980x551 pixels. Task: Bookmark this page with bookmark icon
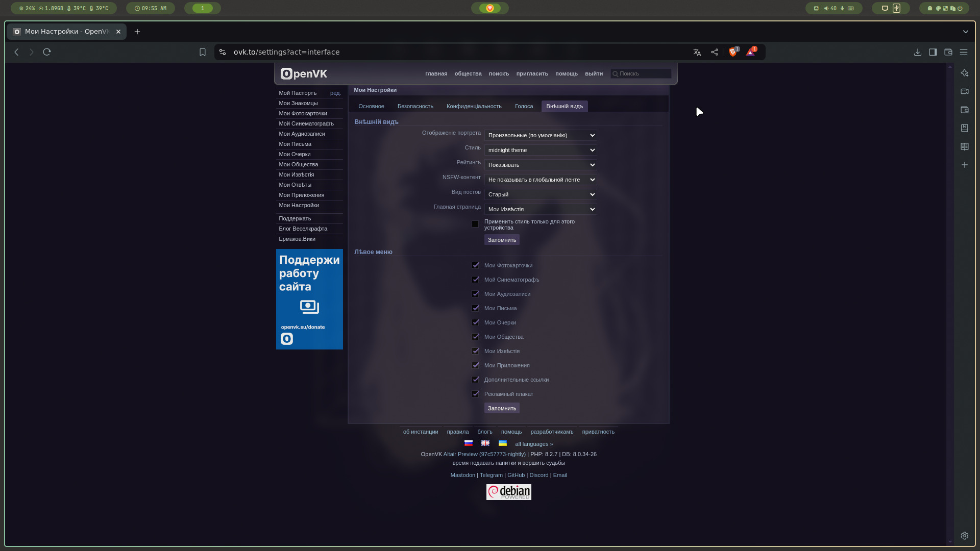pyautogui.click(x=203, y=52)
